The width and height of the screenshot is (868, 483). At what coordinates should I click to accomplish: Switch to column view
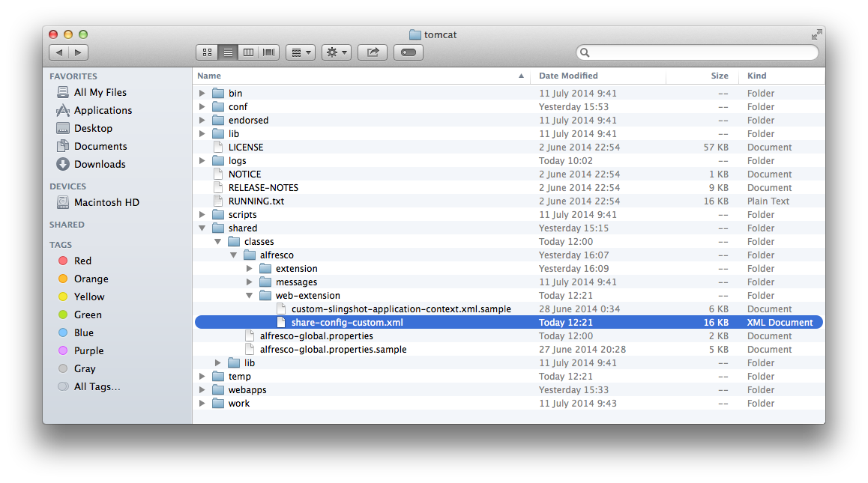pos(248,52)
